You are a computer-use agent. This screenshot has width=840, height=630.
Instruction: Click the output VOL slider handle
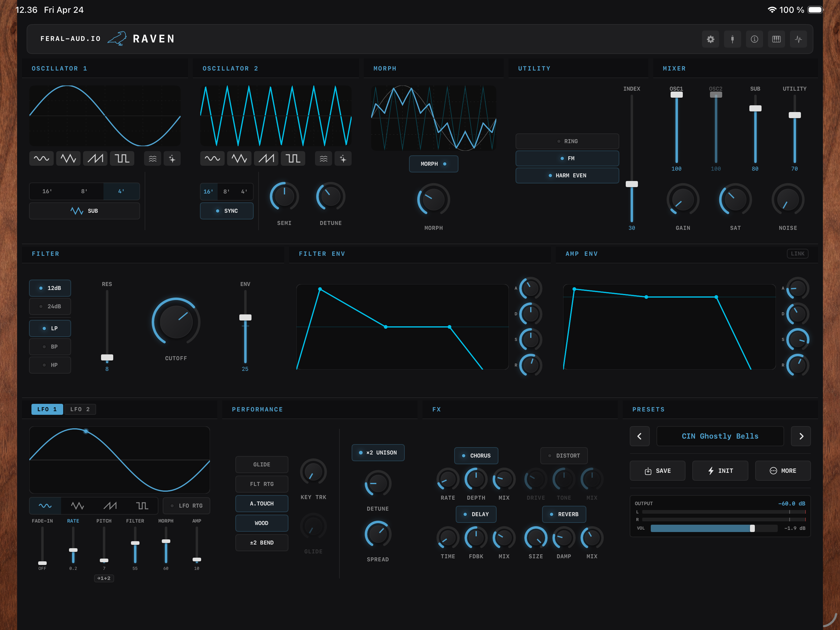click(x=752, y=528)
